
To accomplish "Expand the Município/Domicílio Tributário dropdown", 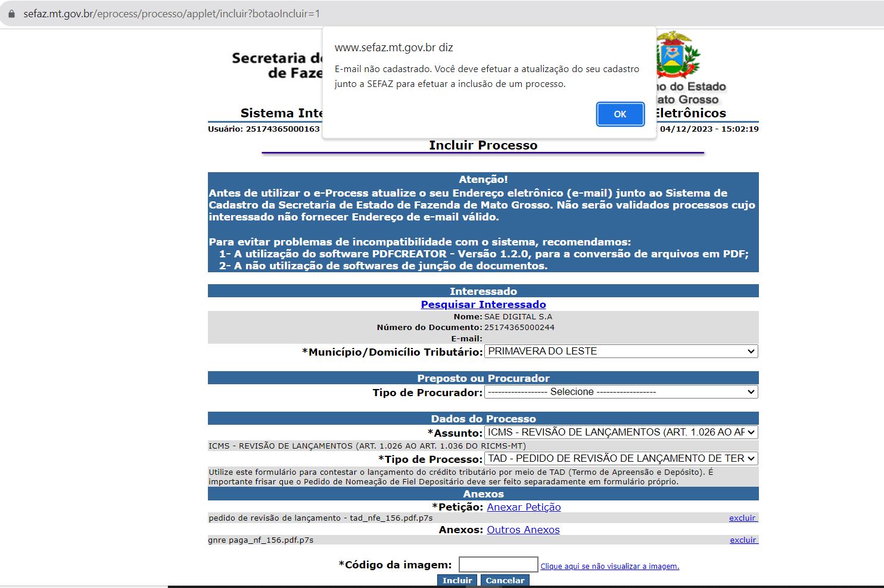I will tap(621, 351).
